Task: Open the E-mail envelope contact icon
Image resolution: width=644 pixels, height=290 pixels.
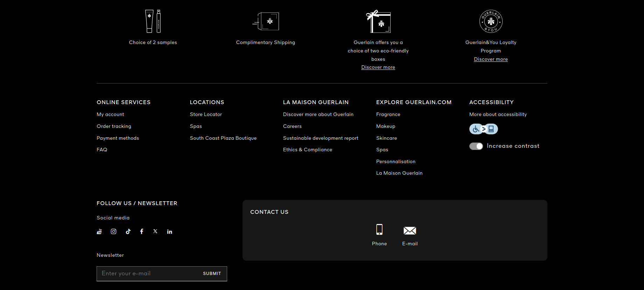Action: click(x=410, y=231)
